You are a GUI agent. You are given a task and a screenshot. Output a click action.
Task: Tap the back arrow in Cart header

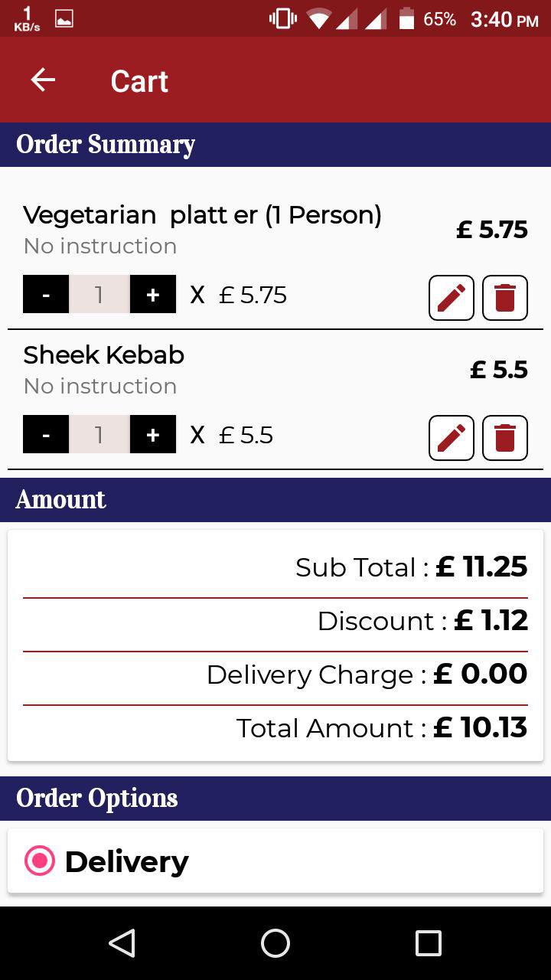coord(43,80)
